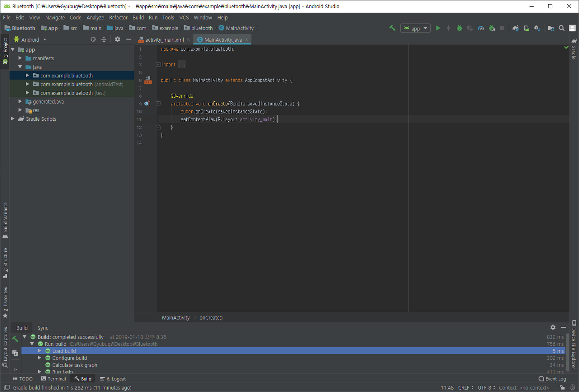Expand com.example.bluetooth (androidTest) package

click(28, 84)
